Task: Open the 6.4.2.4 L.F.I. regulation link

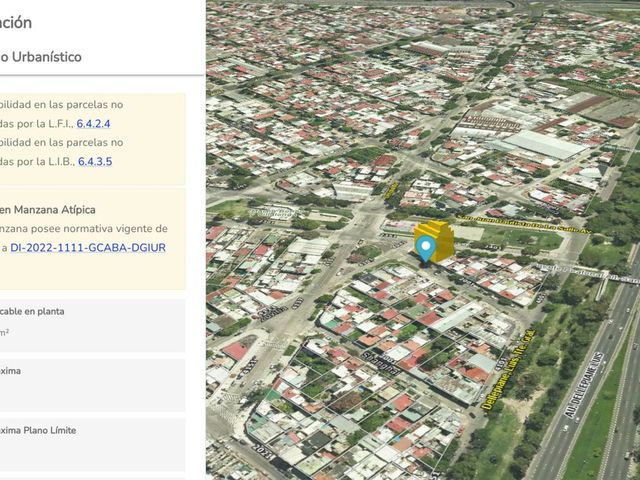Action: tap(93, 124)
